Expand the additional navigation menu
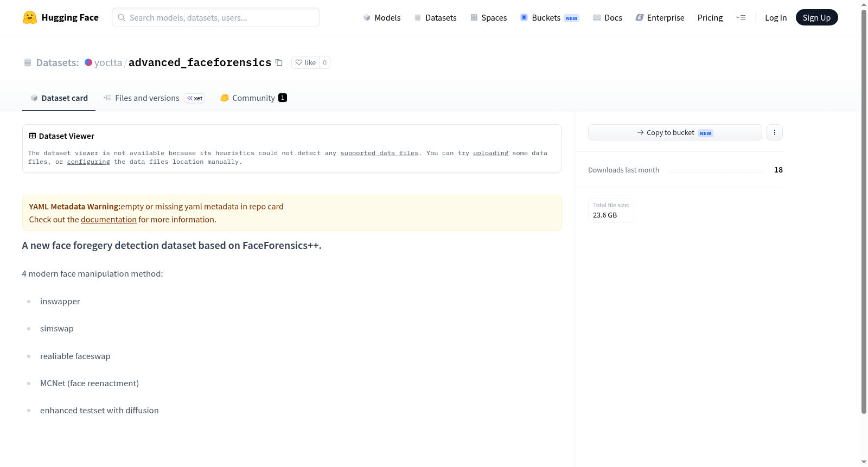This screenshot has width=868, height=467. pos(741,17)
